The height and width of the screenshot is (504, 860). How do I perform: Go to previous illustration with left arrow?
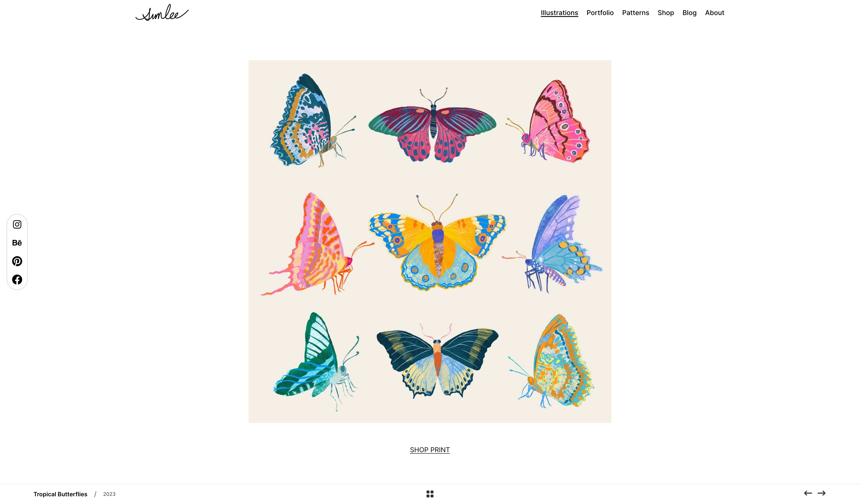tap(808, 493)
